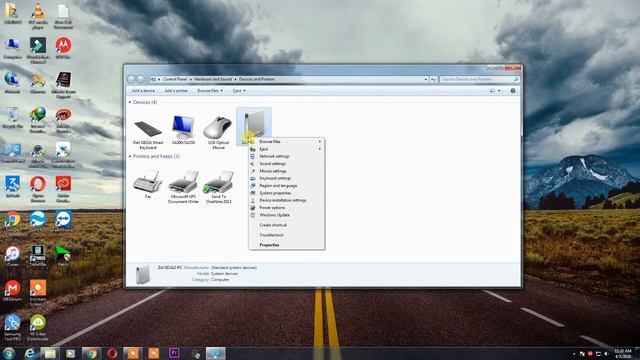Click the Back navigation button
The height and width of the screenshot is (360, 640).
(131, 79)
